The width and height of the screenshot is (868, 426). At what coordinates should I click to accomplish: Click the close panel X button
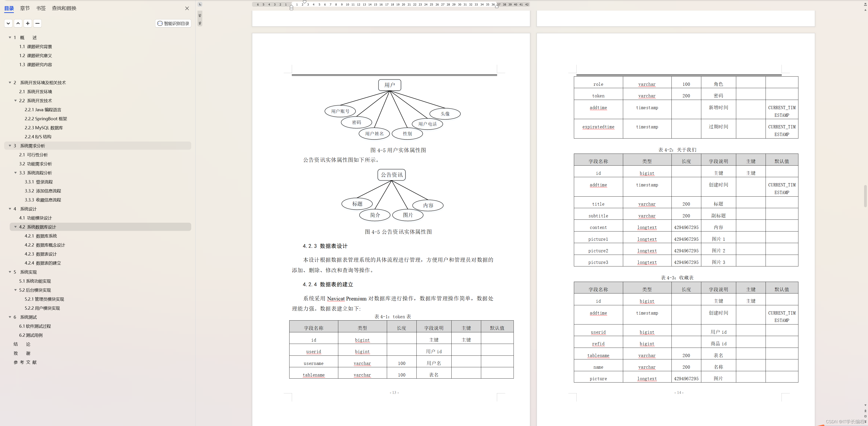click(187, 8)
